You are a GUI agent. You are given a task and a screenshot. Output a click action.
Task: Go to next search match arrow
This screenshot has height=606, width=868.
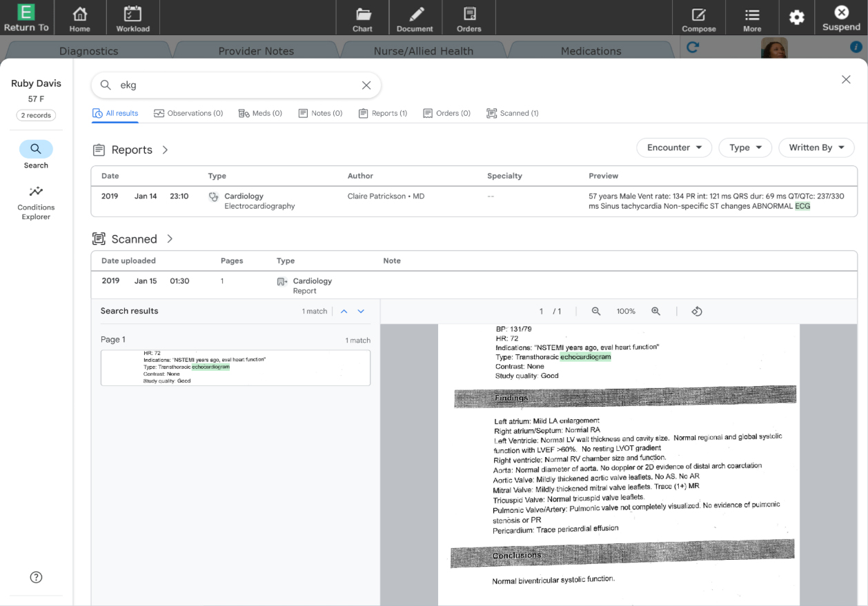361,311
